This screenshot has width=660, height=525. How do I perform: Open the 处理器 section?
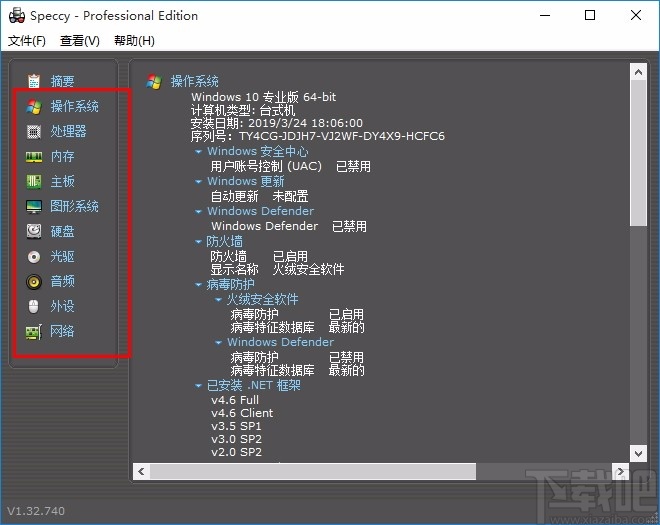tap(68, 131)
